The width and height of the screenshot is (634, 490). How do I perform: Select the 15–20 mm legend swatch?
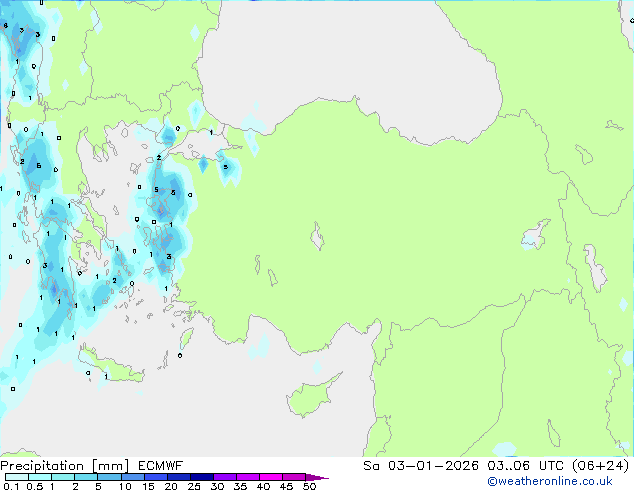pos(155,477)
